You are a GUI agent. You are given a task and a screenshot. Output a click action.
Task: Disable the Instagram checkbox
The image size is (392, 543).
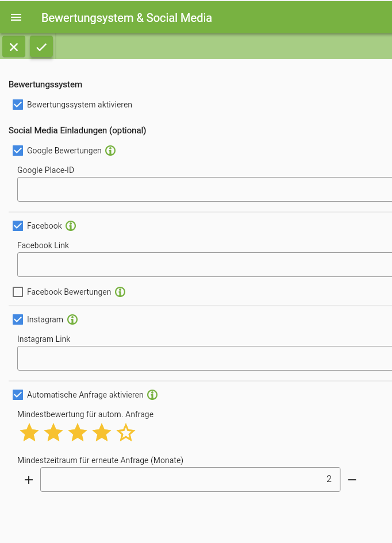coord(18,319)
